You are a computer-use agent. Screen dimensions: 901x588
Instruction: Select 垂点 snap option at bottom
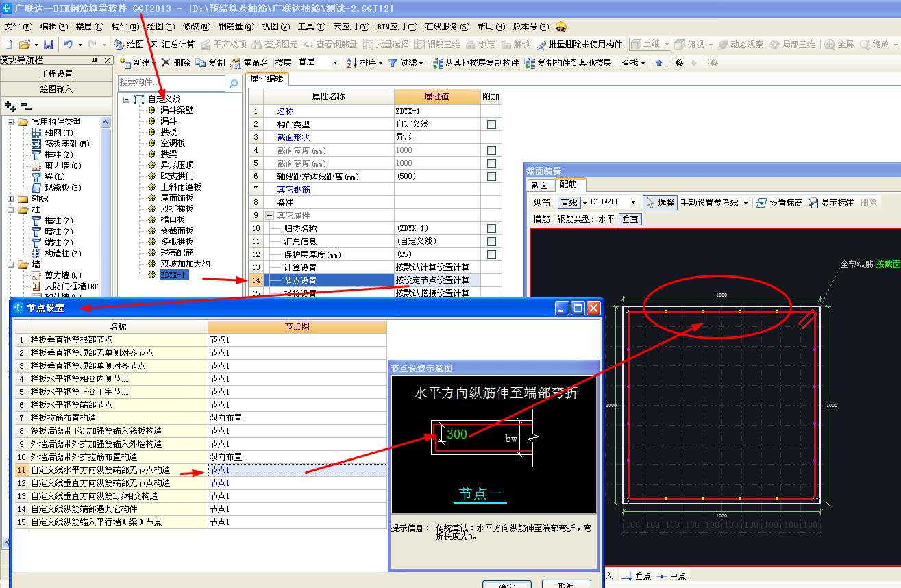point(636,576)
